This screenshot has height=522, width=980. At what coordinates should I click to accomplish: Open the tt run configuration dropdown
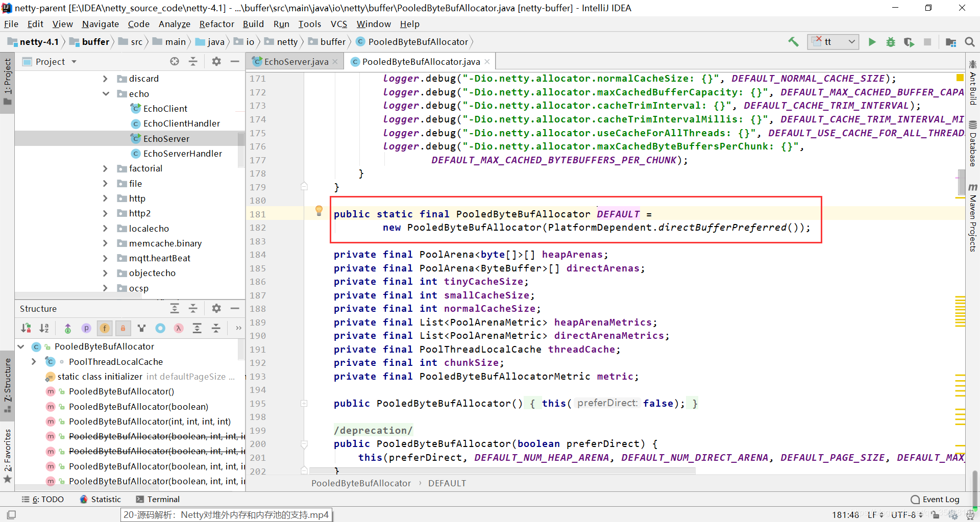pos(833,42)
